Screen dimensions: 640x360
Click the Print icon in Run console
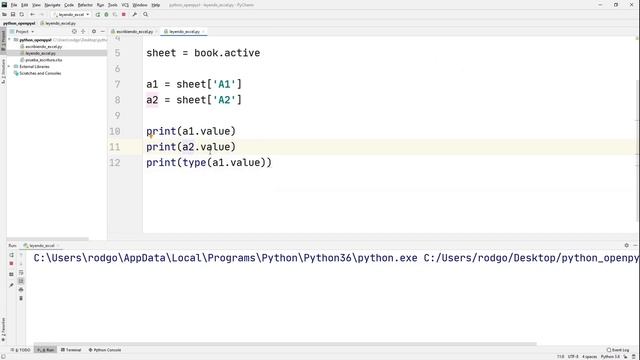coord(21,290)
